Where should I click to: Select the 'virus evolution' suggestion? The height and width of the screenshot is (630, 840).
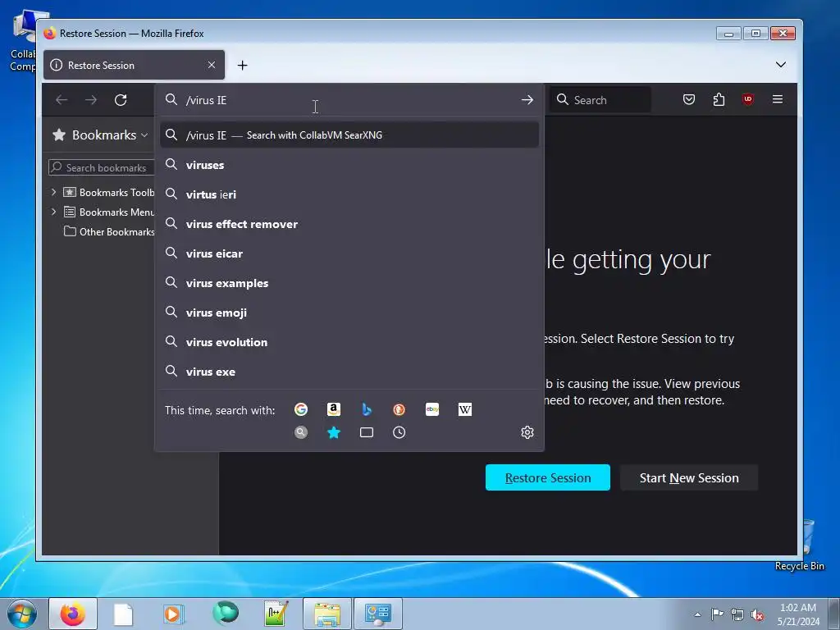349,342
